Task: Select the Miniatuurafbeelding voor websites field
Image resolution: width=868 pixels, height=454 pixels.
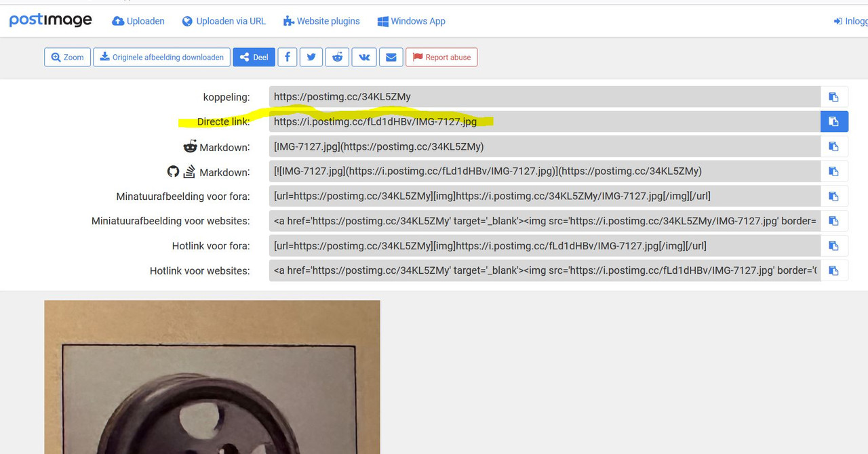Action: click(x=545, y=221)
